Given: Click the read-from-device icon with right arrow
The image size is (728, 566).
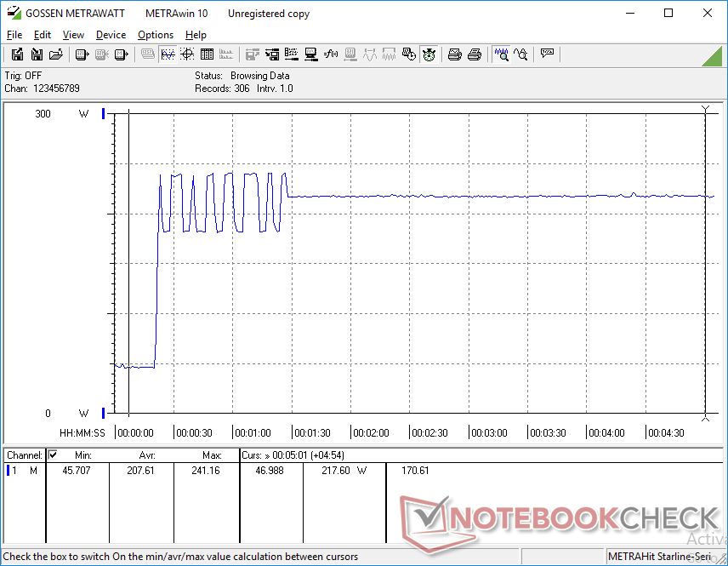Looking at the screenshot, I should click(x=82, y=54).
